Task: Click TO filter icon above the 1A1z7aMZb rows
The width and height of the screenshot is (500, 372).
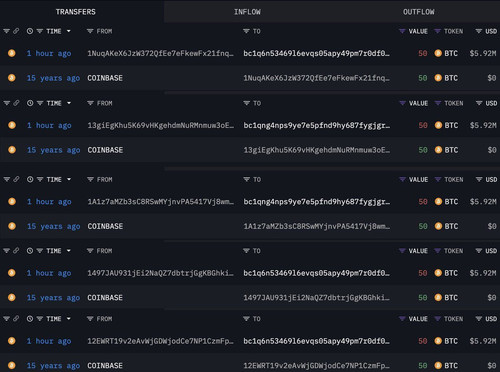Action: click(247, 179)
